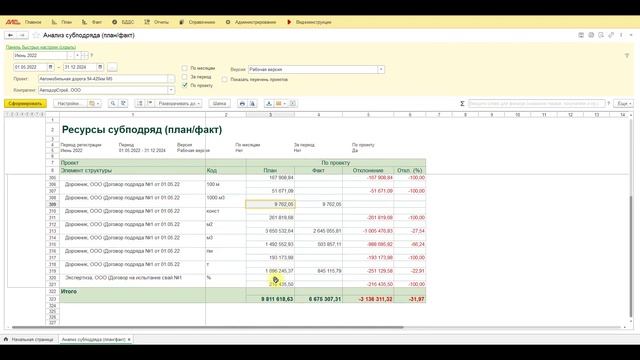The image size is (640, 360).
Task: Go forward with the right arrow button
Action: 22,36
